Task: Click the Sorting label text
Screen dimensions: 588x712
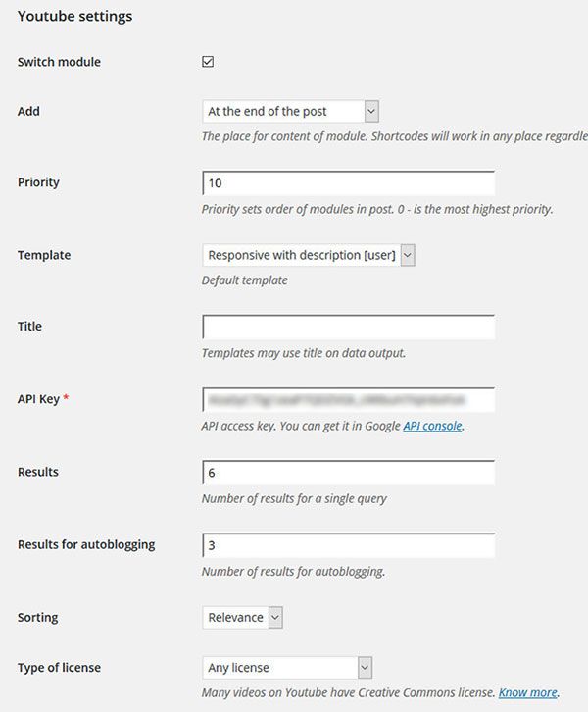Action: 37,617
